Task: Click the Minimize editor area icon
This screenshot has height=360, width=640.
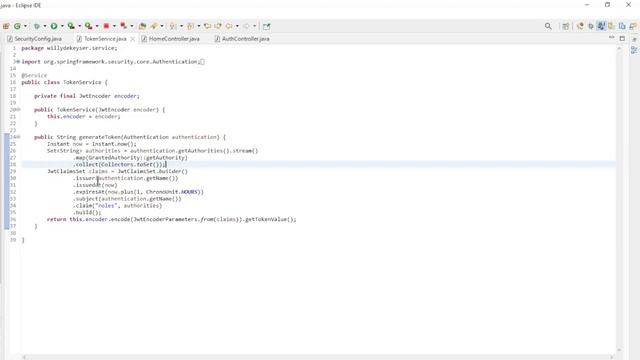Action: [611, 38]
